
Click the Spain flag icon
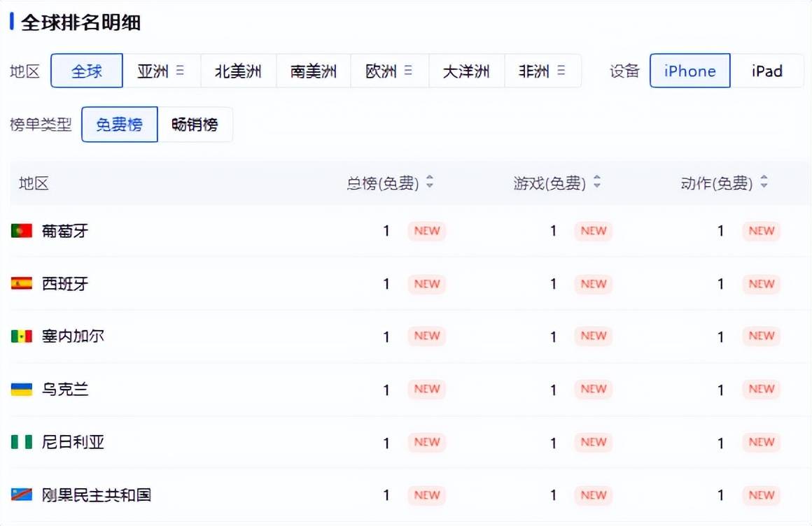pyautogui.click(x=22, y=283)
